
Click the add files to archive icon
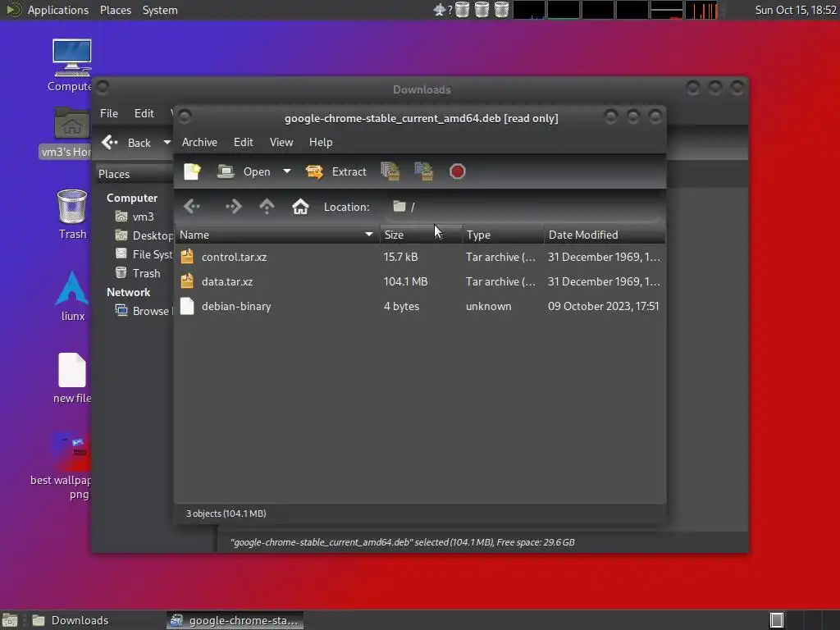coord(390,171)
